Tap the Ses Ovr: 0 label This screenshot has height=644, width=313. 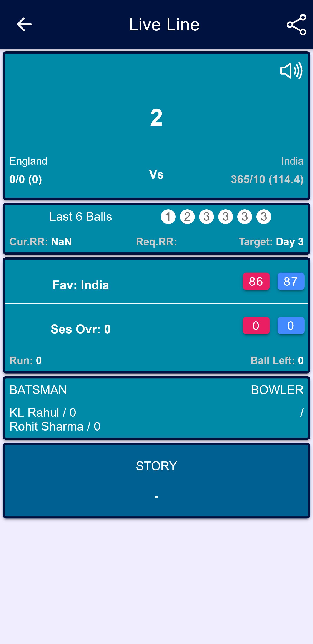click(x=81, y=329)
